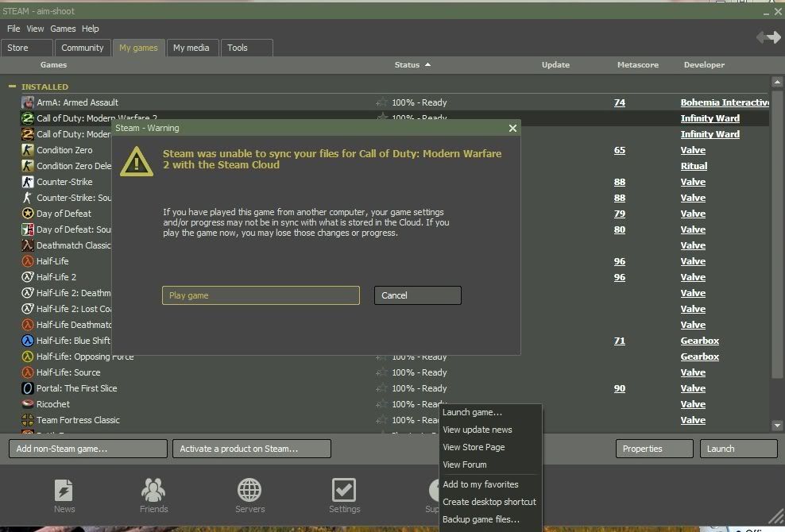This screenshot has width=785, height=532.
Task: Click the ArmA: Armed Assault game icon
Action: pyautogui.click(x=28, y=102)
